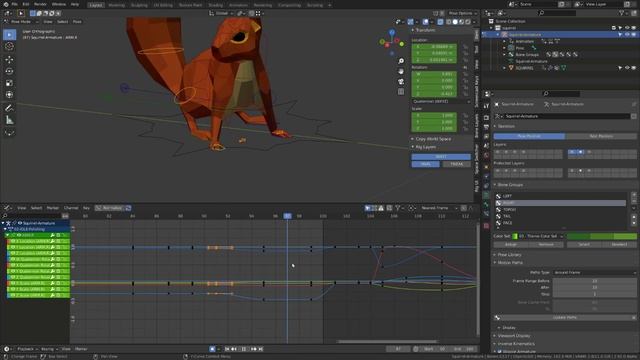Adjust the X Location value field
This screenshot has width=640, height=360.
tap(434, 47)
